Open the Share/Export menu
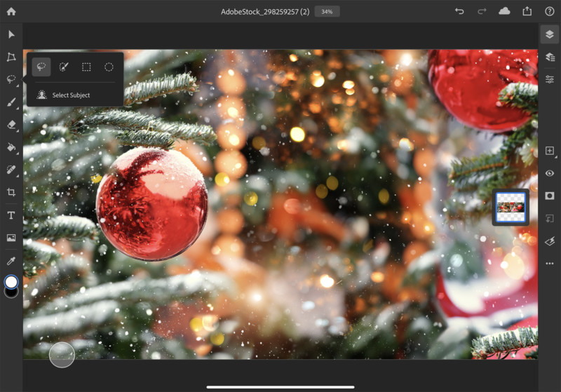The image size is (561, 392). [x=527, y=11]
